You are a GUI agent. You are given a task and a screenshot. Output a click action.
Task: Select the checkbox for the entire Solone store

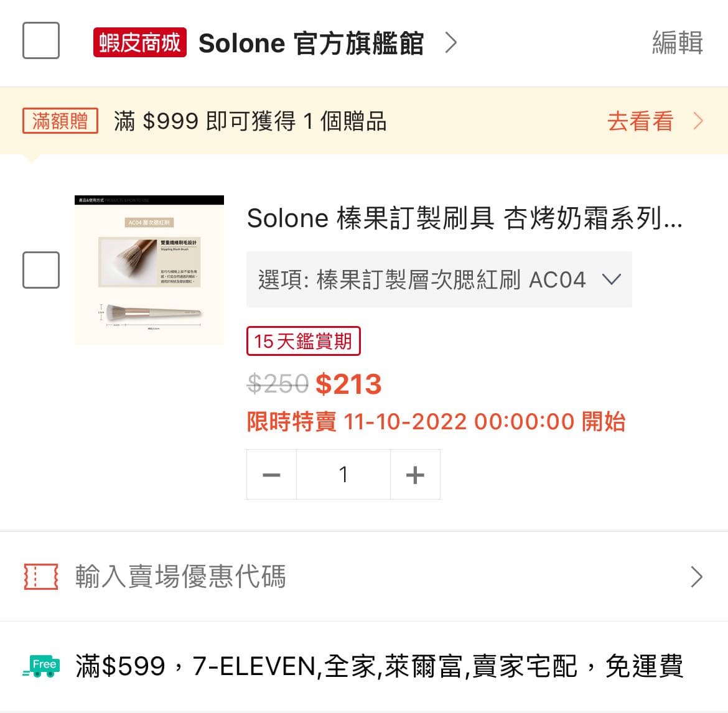pyautogui.click(x=40, y=41)
